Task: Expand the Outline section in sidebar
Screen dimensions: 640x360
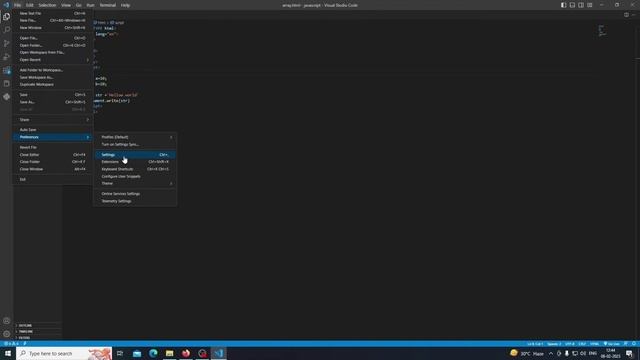Action: (38, 325)
